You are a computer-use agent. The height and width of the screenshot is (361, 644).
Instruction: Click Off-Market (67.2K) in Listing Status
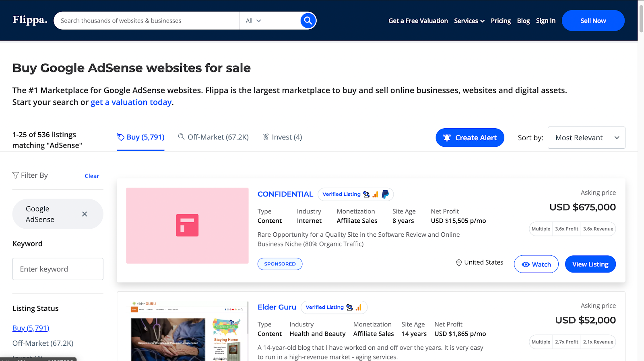click(43, 343)
